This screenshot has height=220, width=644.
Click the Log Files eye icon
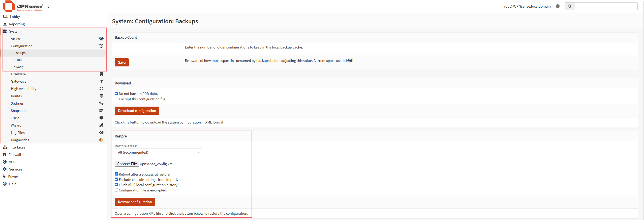pyautogui.click(x=101, y=133)
